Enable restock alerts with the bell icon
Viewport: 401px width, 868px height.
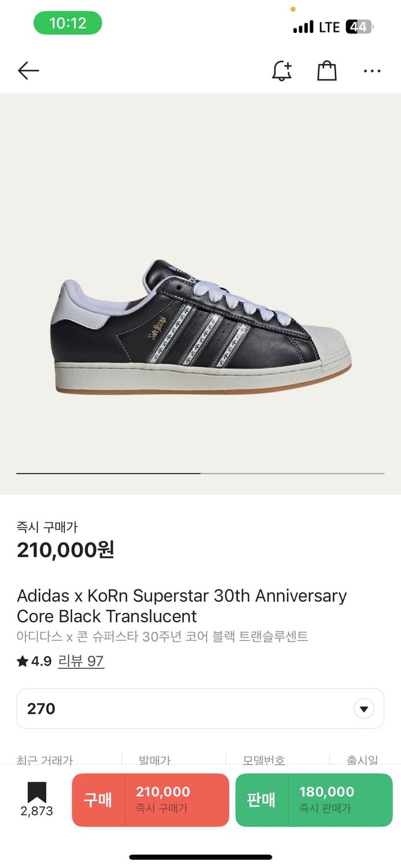[x=282, y=71]
